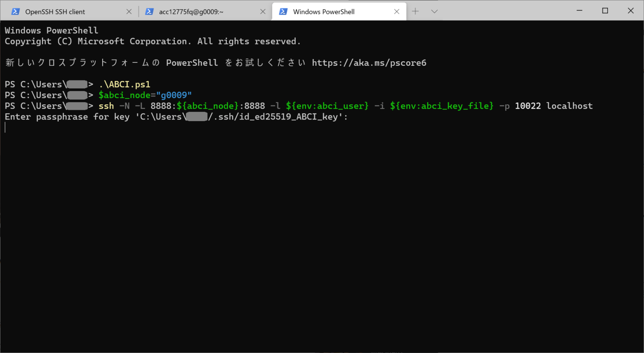Image resolution: width=644 pixels, height=353 pixels.
Task: Open the profile picker chevron next to plus
Action: coord(434,11)
